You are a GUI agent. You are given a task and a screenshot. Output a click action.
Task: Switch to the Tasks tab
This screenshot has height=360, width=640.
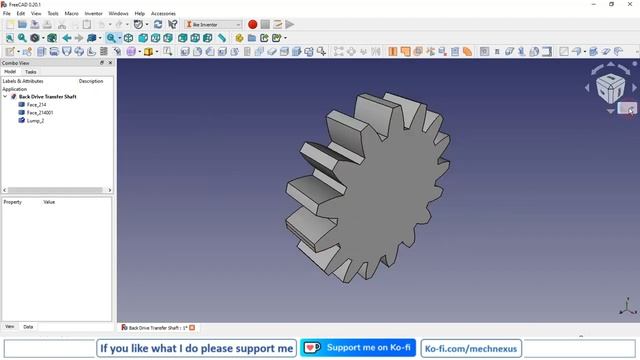(x=31, y=72)
